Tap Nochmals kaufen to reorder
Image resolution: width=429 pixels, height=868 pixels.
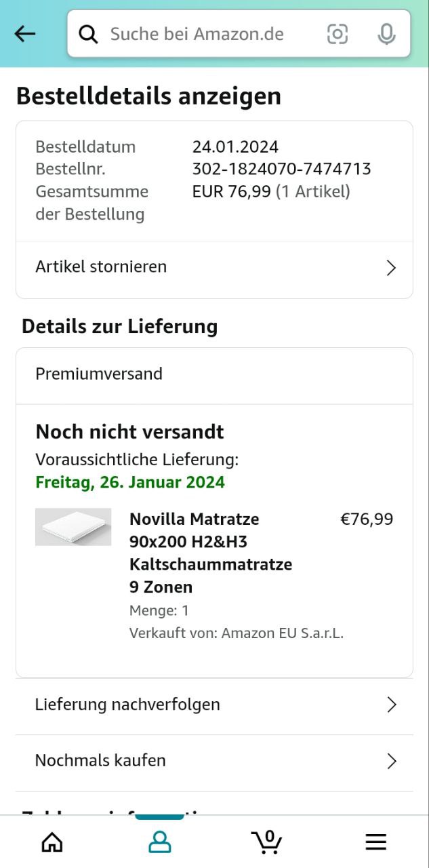point(100,760)
